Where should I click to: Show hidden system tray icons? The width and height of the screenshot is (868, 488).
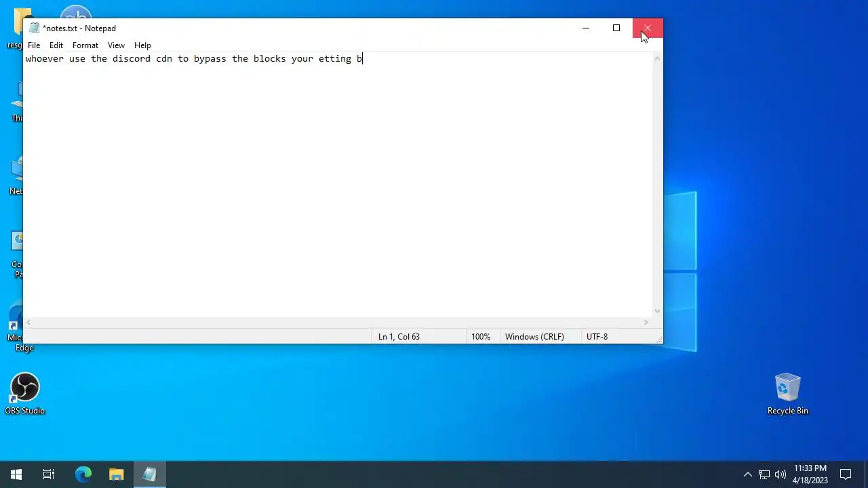pyautogui.click(x=747, y=474)
